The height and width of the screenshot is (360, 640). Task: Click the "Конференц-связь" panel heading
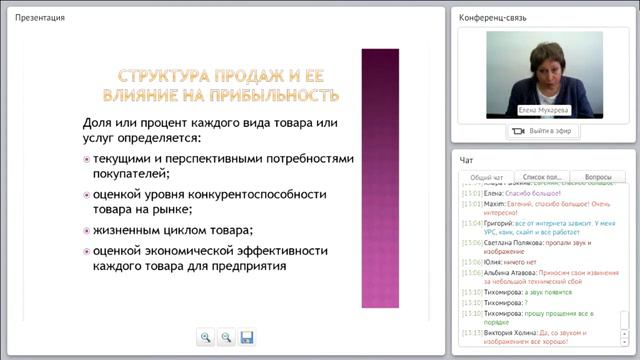point(493,18)
